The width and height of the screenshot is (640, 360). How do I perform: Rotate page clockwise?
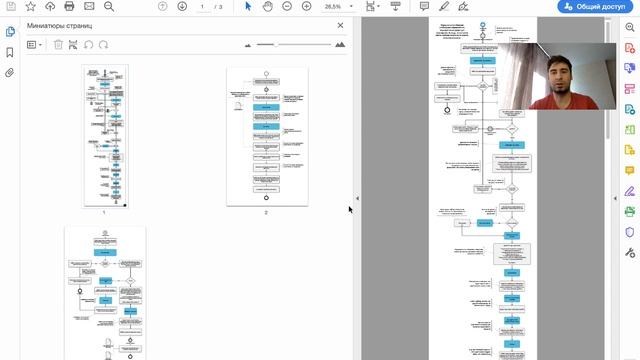(103, 44)
